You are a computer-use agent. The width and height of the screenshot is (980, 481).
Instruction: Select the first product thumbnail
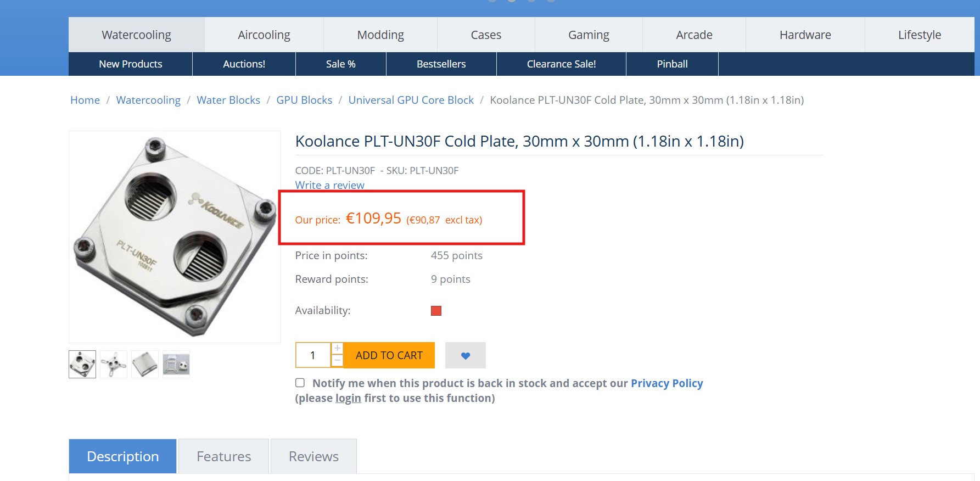[82, 364]
